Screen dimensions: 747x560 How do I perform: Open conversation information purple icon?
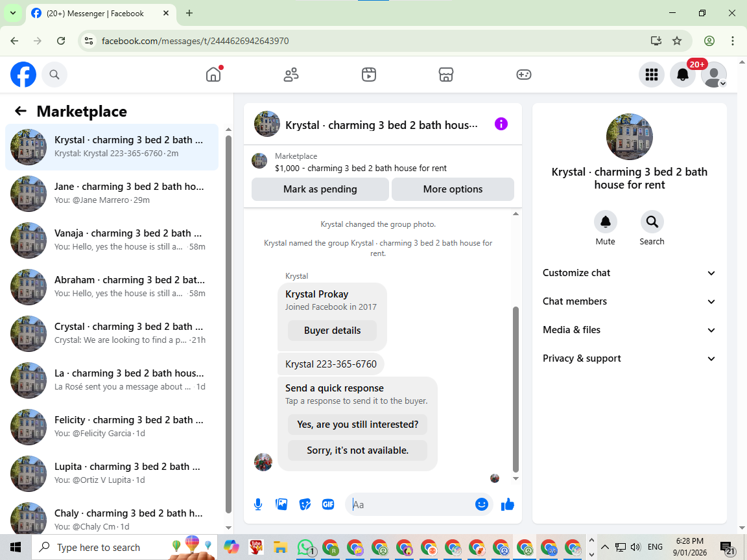(501, 124)
